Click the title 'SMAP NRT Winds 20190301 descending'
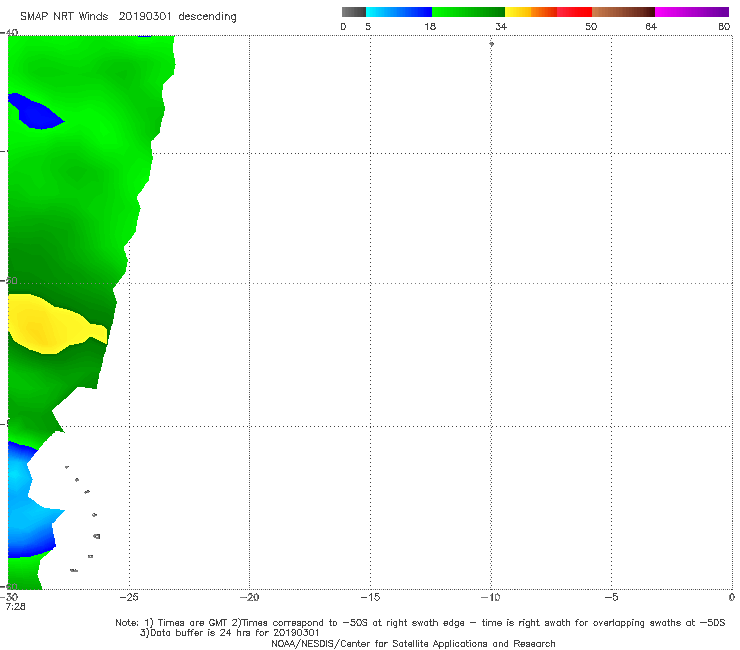 tap(128, 16)
